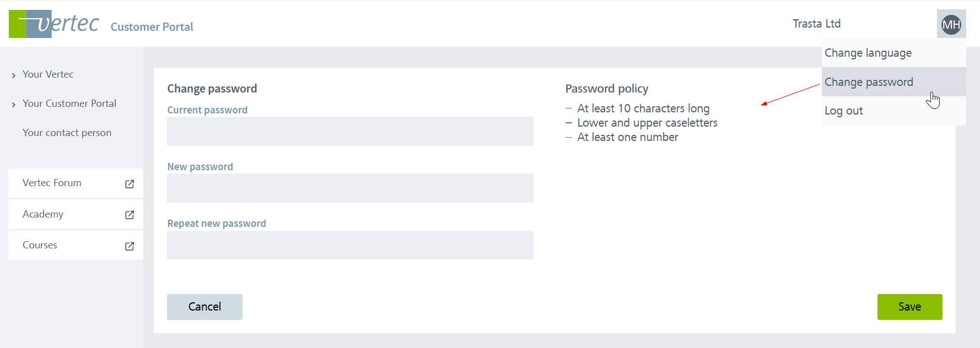Click external link icon beside Academy
Viewport: 980px width, 348px height.
pos(130,215)
